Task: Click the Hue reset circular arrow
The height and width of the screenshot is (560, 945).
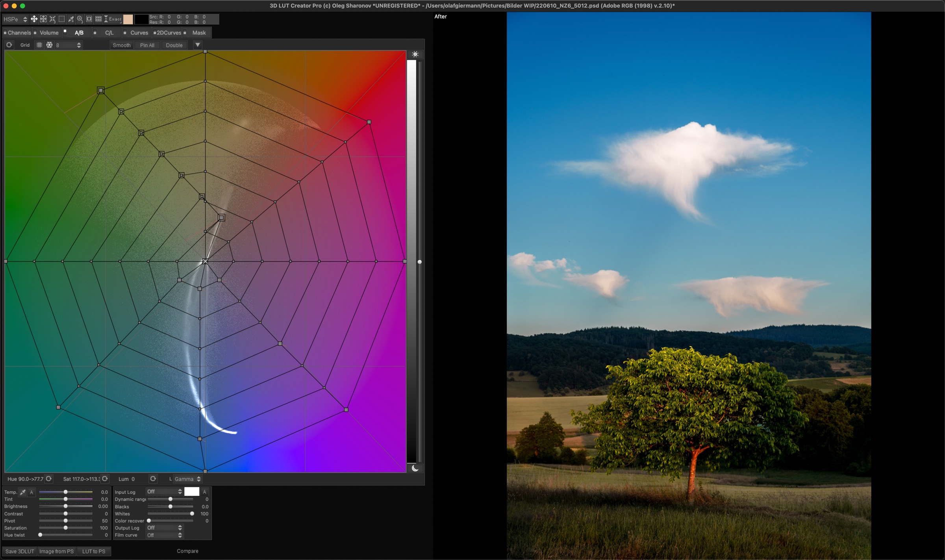Action: click(x=49, y=479)
